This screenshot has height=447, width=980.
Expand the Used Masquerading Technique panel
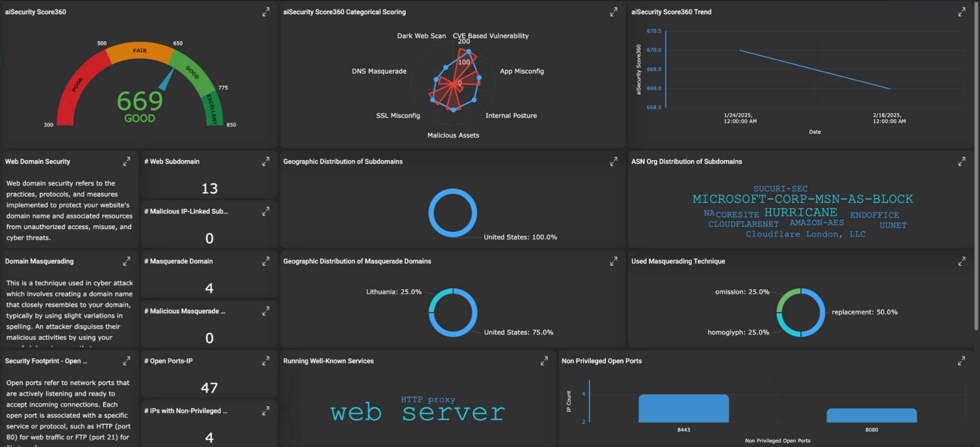point(961,261)
